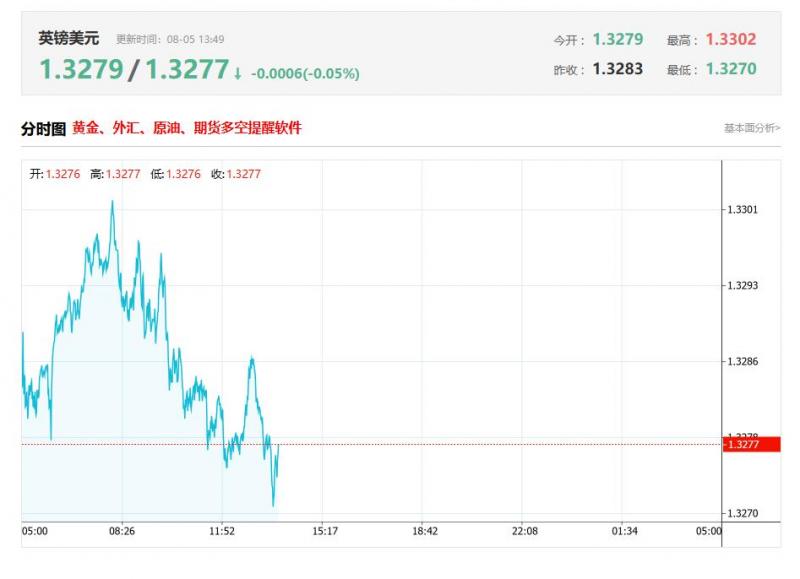Click the 18:42 time axis label

coord(425,531)
